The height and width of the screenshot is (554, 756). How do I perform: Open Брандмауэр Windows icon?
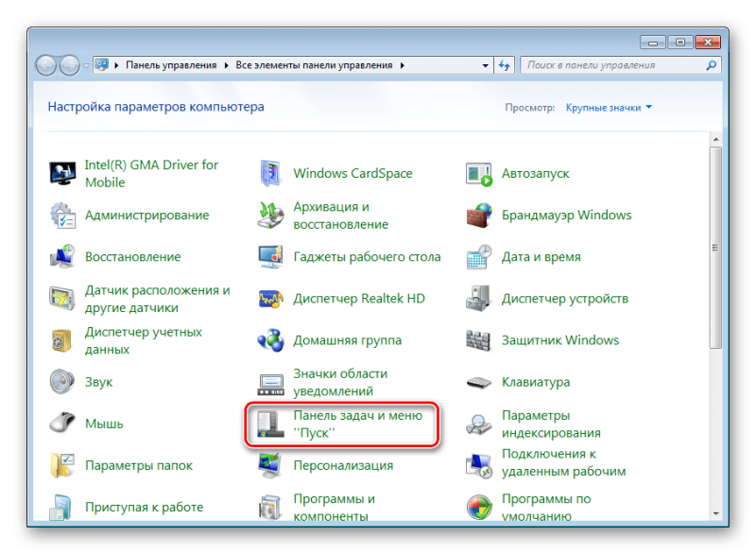click(x=479, y=215)
